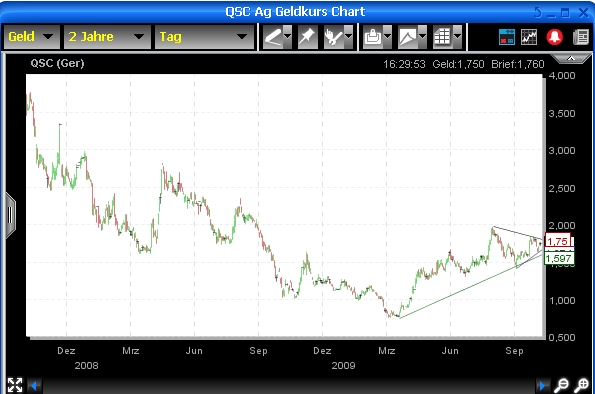Expand the drawing tool options arrow
Image resolution: width=595 pixels, height=394 pixels.
[288, 37]
